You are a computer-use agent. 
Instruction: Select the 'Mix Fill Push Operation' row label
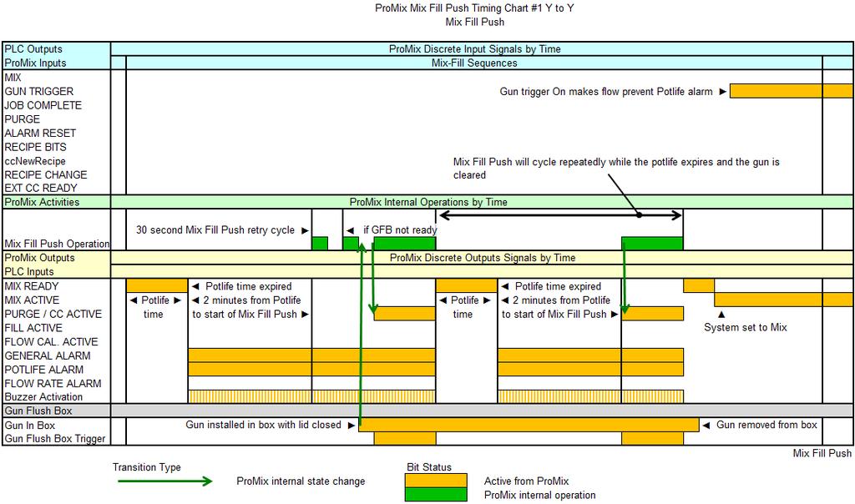[57, 244]
